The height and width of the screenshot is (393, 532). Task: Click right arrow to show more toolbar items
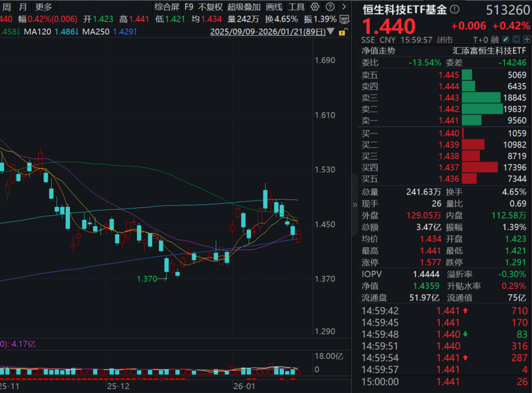[x=344, y=7]
